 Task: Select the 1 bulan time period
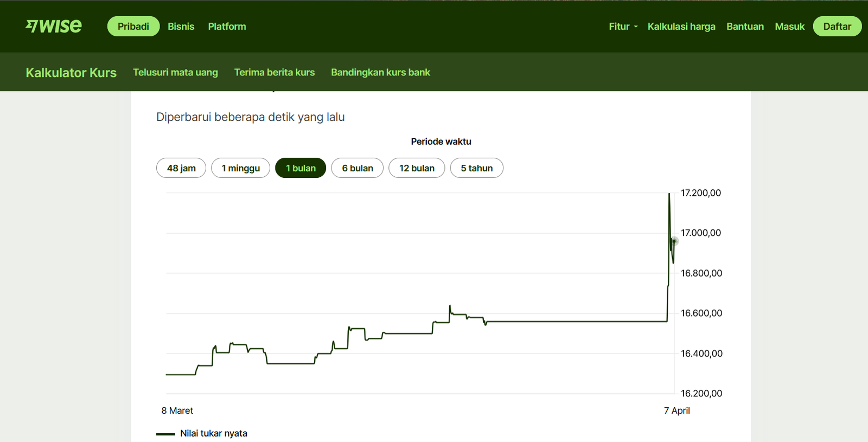tap(301, 168)
